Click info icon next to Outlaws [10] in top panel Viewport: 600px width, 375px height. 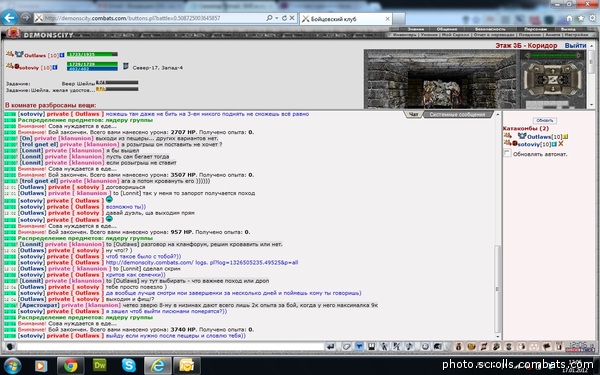(62, 55)
